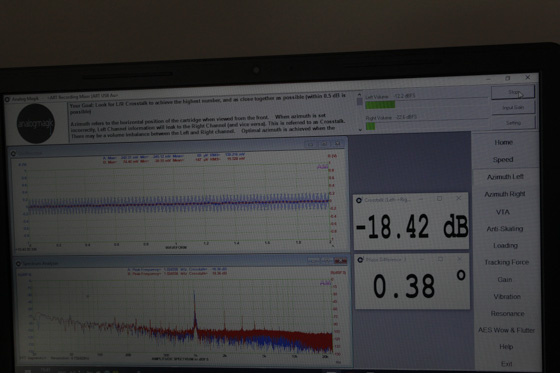Close the Crosstalk readout window
This screenshot has height=373, width=560.
tap(459, 198)
